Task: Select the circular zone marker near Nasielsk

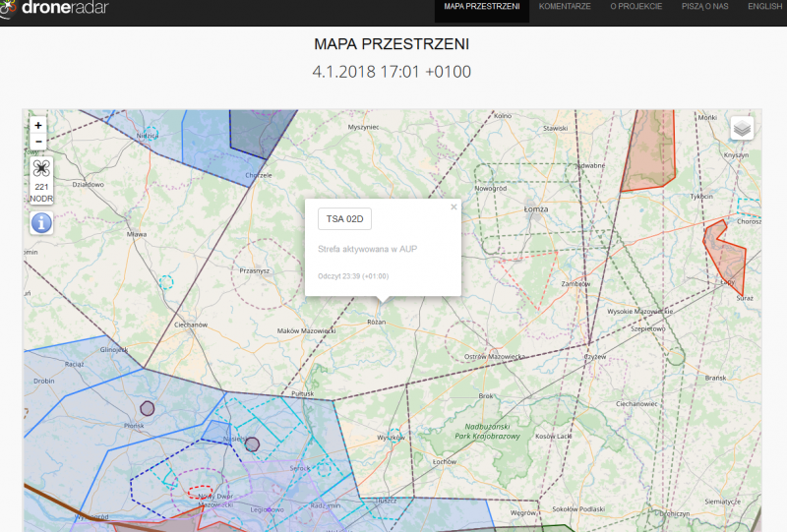Action: (252, 444)
